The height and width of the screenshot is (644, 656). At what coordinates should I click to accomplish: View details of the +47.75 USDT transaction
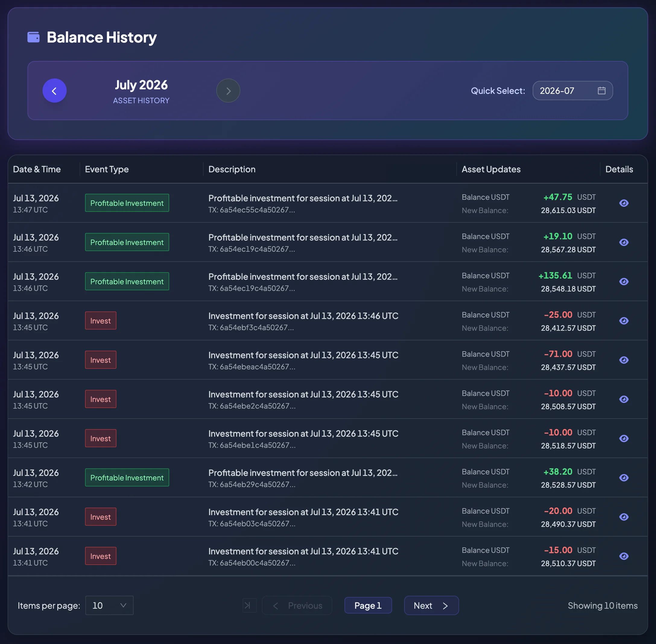[x=624, y=203]
